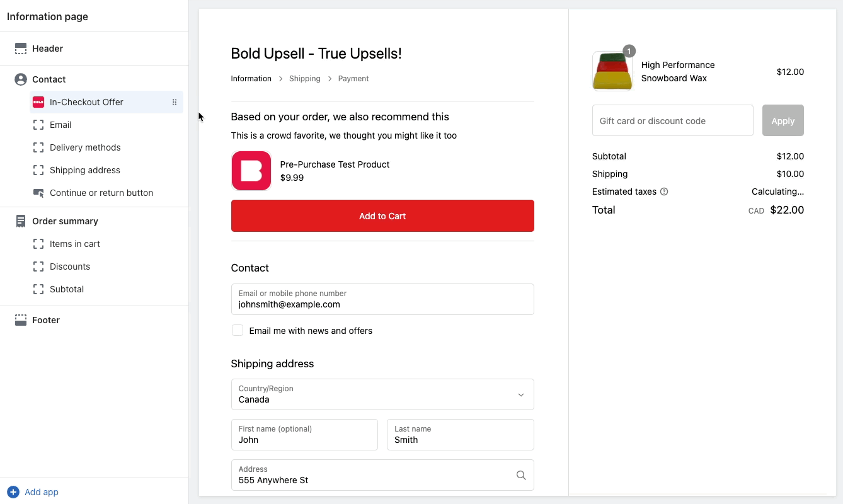The width and height of the screenshot is (843, 504).
Task: Click the Gift card or discount code field
Action: [673, 120]
